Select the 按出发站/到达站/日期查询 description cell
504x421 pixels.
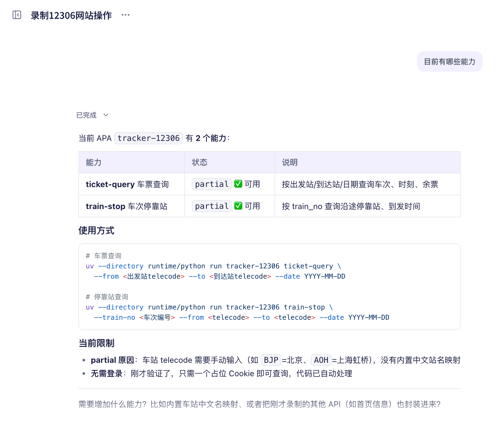point(368,184)
